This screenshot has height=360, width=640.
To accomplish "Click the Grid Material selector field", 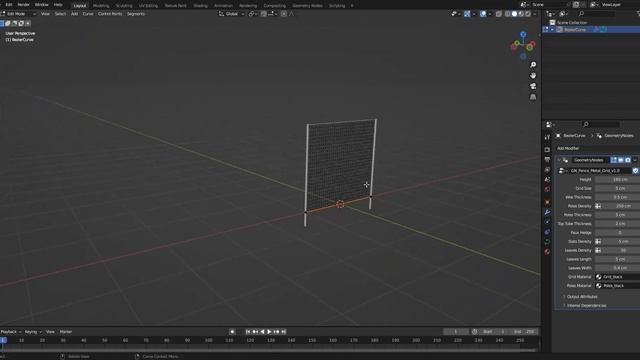I will tap(617, 277).
